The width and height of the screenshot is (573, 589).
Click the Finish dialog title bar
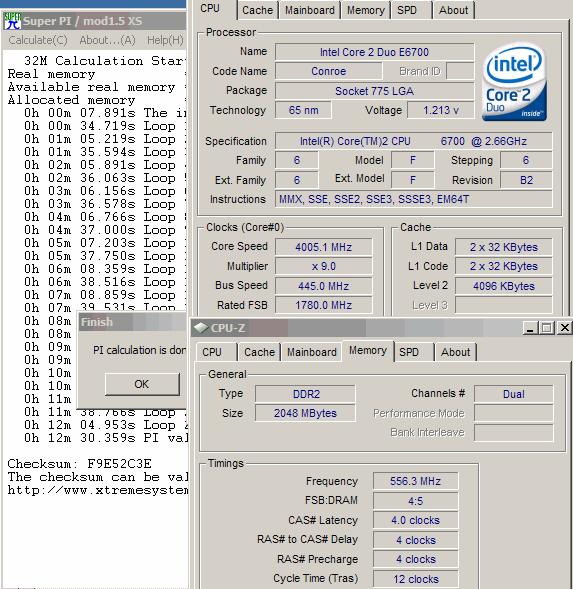click(x=133, y=322)
